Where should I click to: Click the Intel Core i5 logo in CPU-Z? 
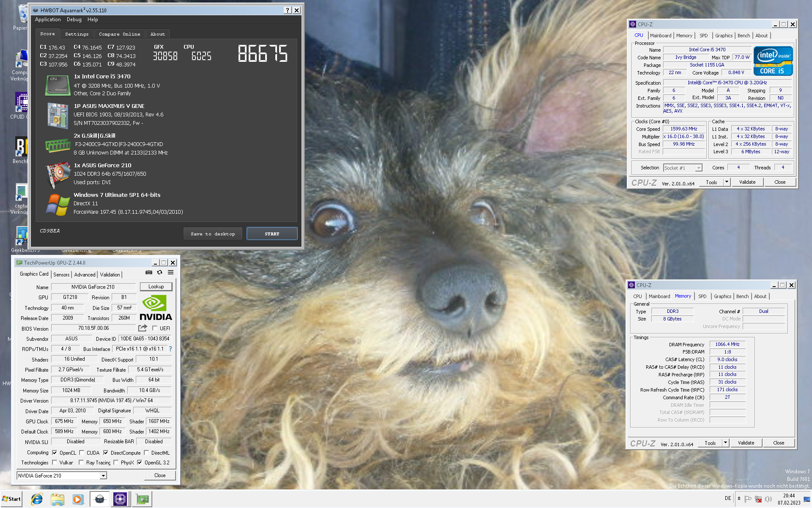(773, 61)
